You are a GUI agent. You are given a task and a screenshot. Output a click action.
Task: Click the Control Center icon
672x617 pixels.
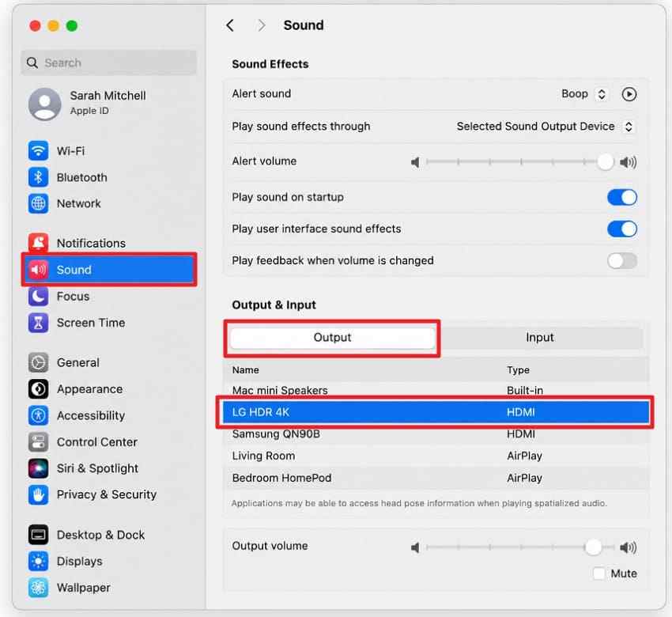pyautogui.click(x=38, y=441)
